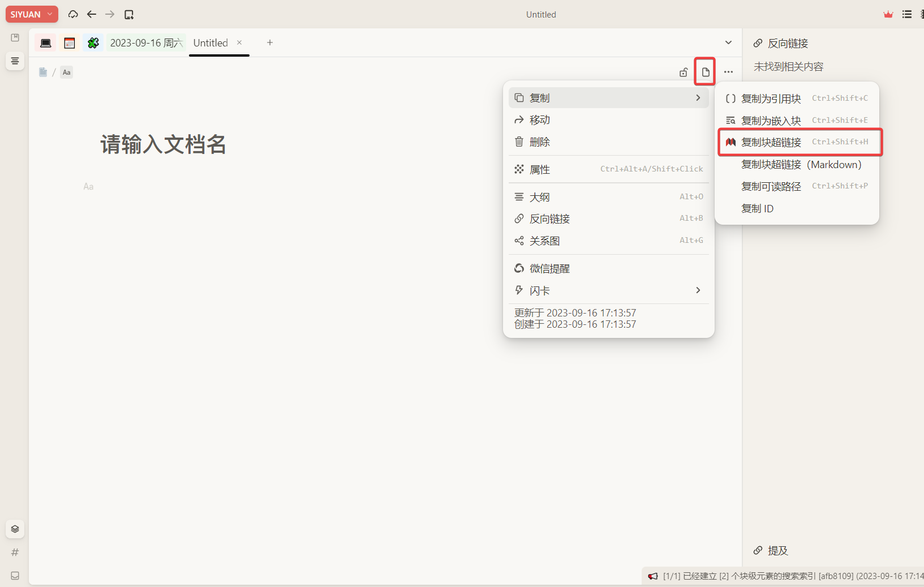
Task: Click the list icon beside the crown
Action: [907, 14]
